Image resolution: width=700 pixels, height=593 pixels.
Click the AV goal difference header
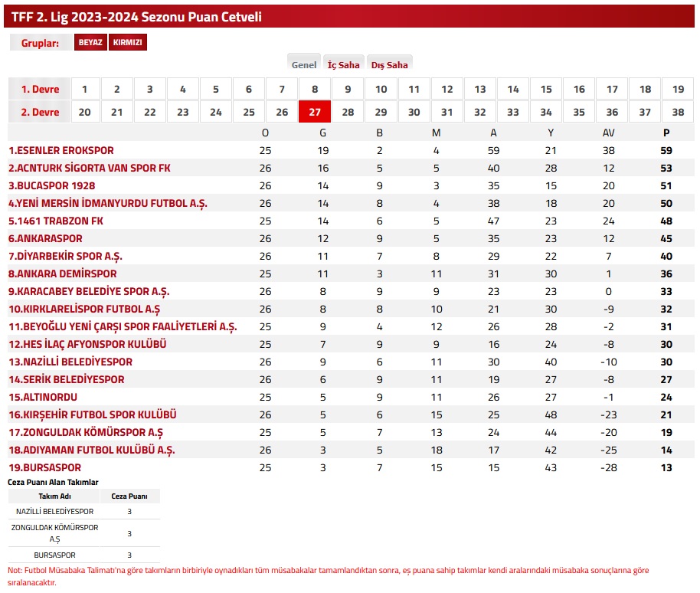609,133
